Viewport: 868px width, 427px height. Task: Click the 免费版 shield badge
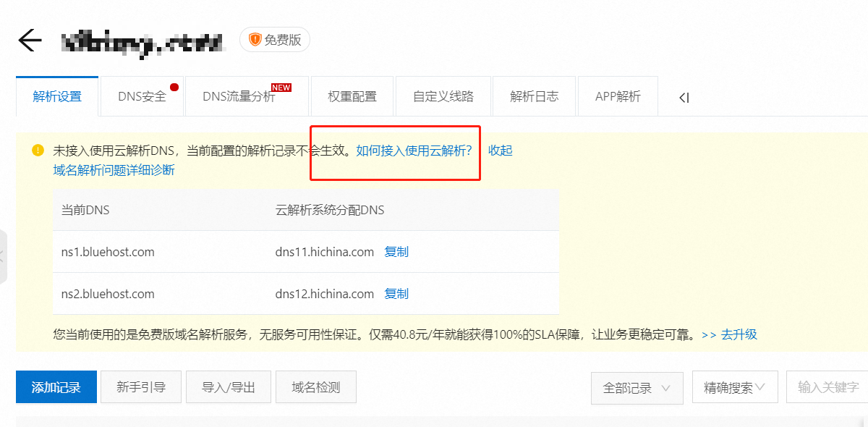(x=275, y=40)
